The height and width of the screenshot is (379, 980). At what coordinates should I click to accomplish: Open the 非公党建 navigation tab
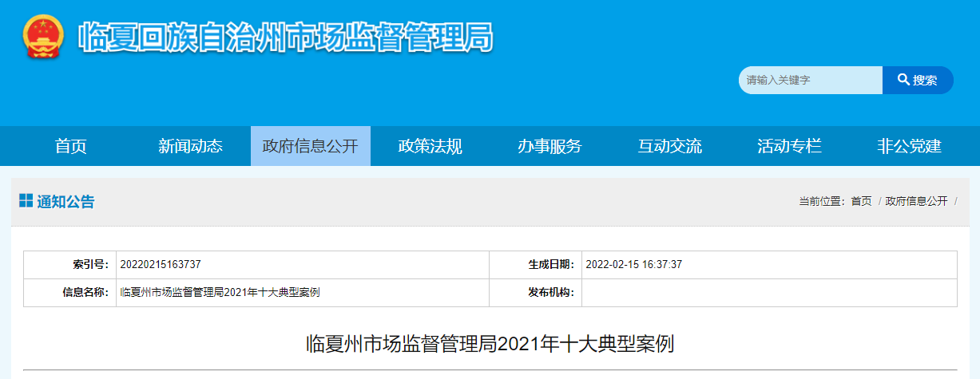pyautogui.click(x=910, y=146)
